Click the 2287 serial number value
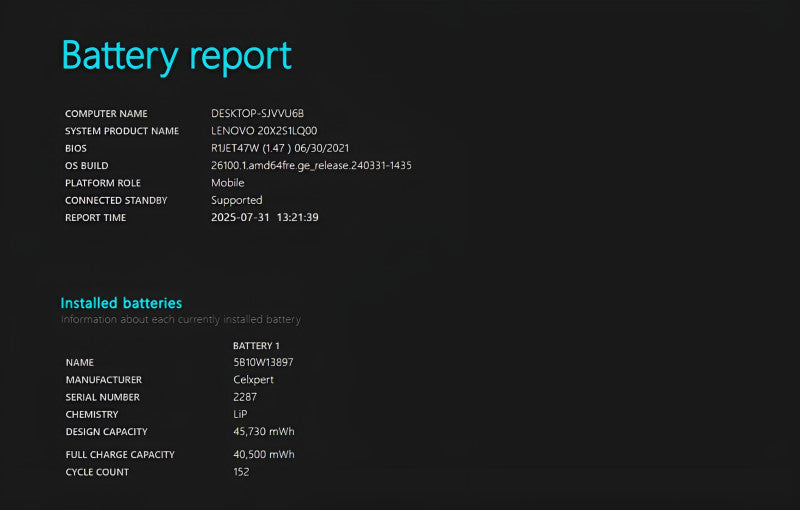The width and height of the screenshot is (800, 510). 245,397
